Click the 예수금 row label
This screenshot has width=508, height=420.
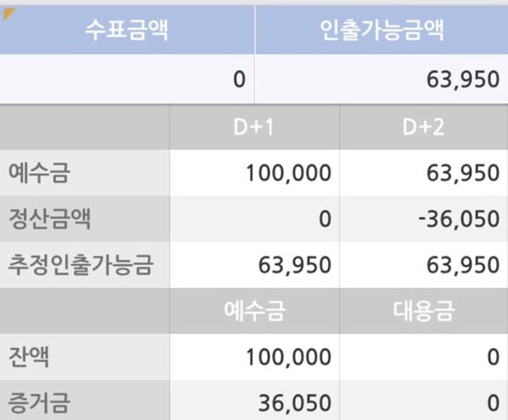[x=39, y=173]
